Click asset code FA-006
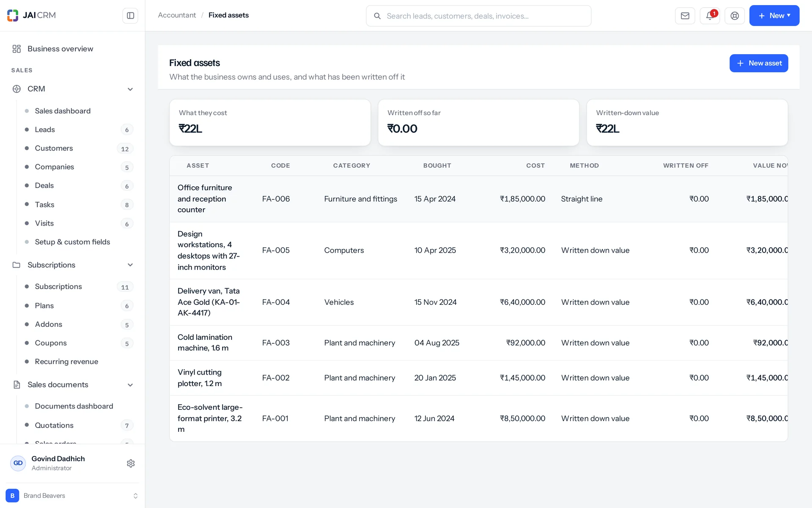812x508 pixels. click(x=276, y=199)
